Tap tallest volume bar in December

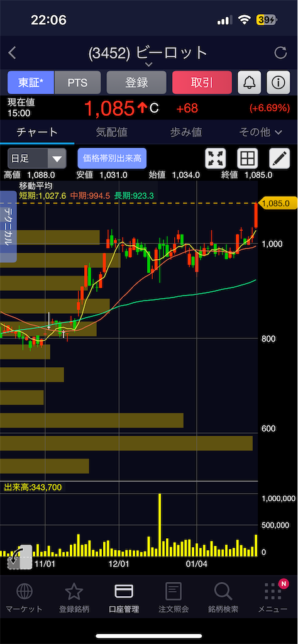click(x=159, y=525)
